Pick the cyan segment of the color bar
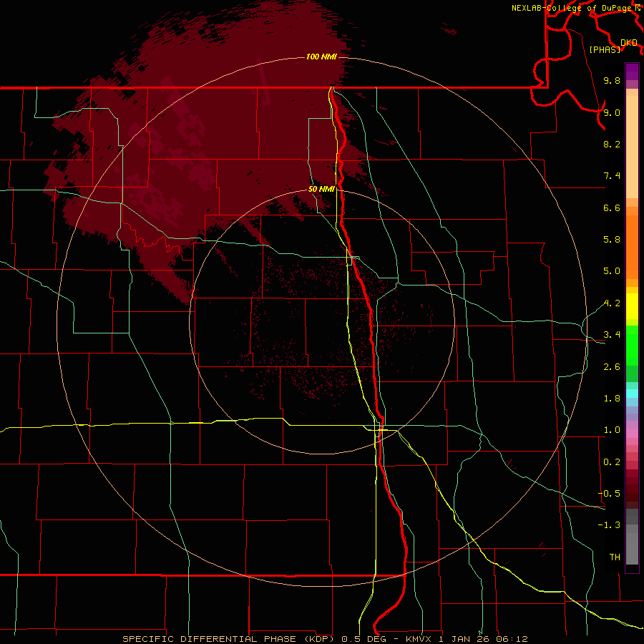 click(632, 394)
